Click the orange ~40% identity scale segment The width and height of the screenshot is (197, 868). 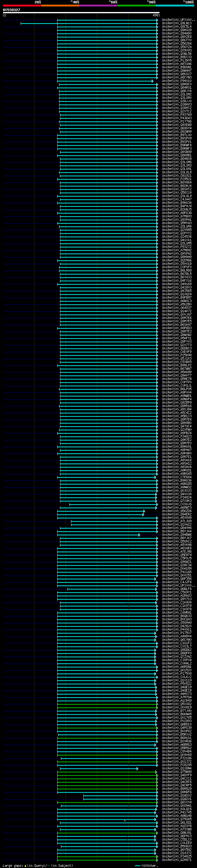point(60,6)
